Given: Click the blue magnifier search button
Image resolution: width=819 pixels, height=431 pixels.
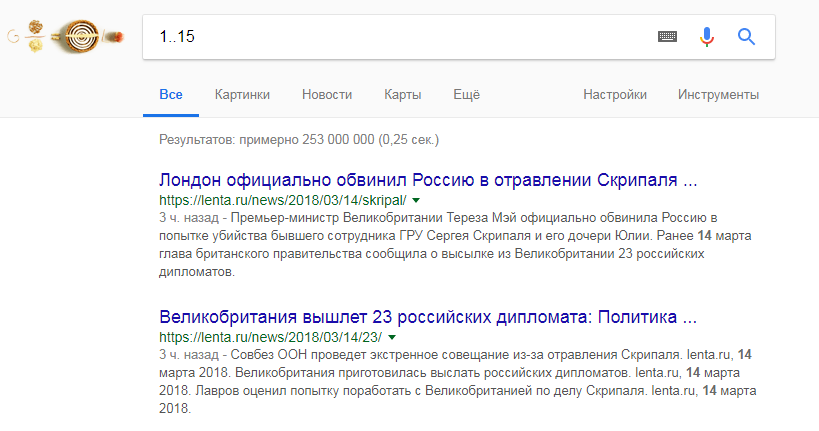Looking at the screenshot, I should (746, 37).
